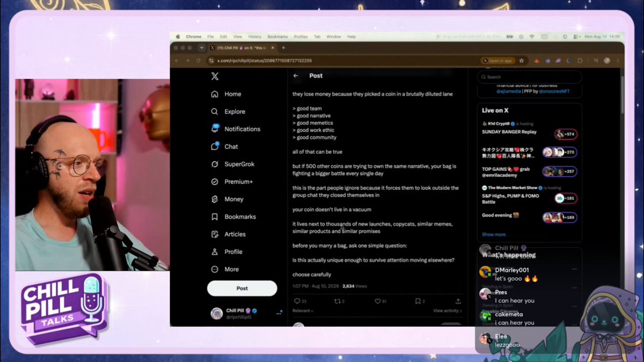Select the Chill Pill on X tab

click(x=241, y=48)
